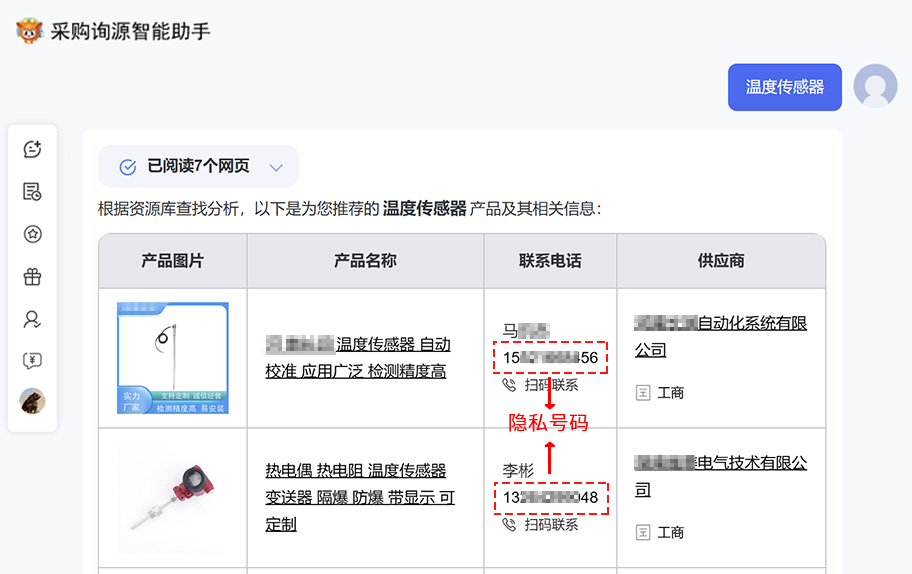Click the round animal avatar in sidebar
This screenshot has height=574, width=912.
pos(32,402)
